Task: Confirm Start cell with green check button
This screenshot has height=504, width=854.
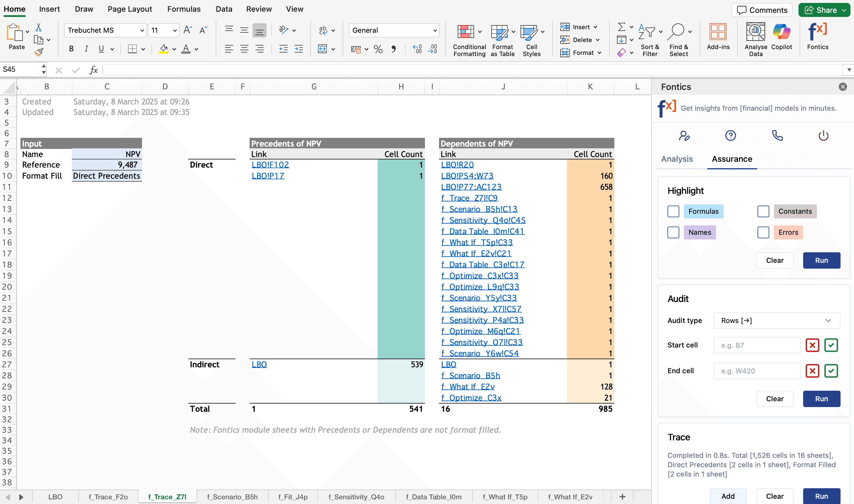Action: [831, 345]
